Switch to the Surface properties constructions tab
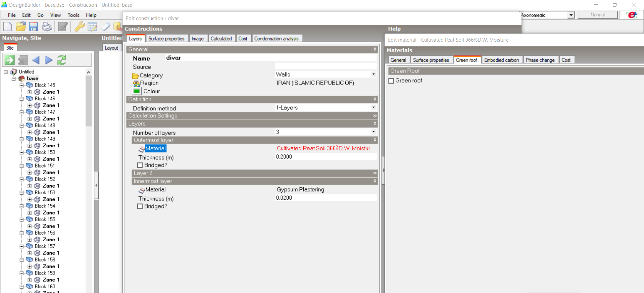 pos(166,39)
